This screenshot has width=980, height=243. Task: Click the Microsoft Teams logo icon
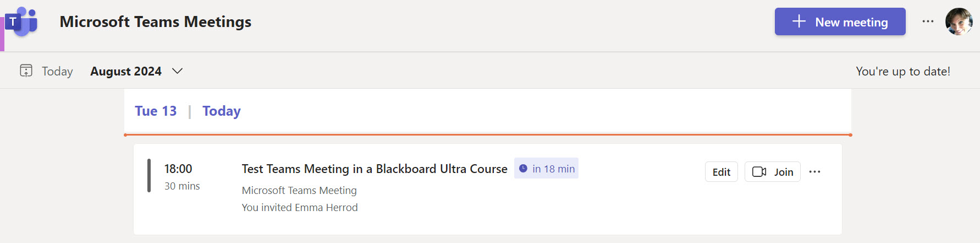(x=21, y=22)
